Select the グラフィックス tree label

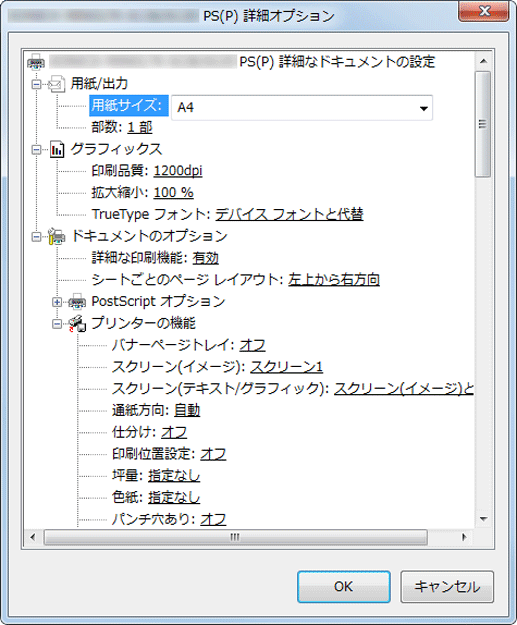click(116, 149)
